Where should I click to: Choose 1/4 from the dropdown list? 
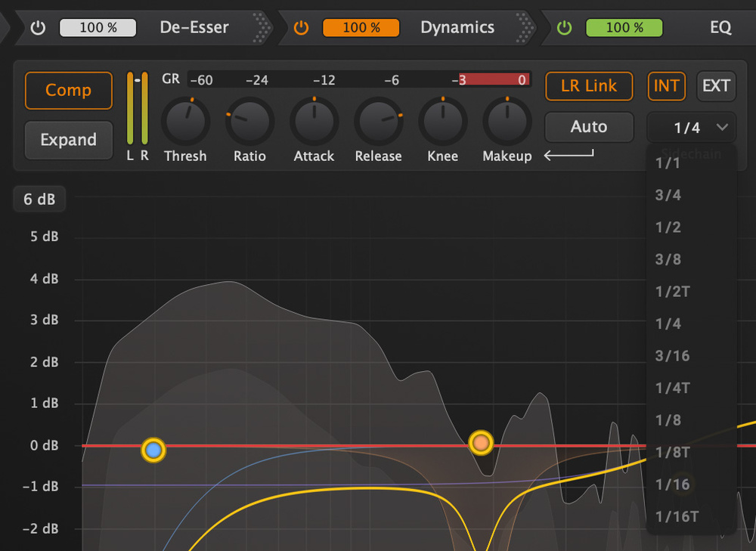pyautogui.click(x=692, y=324)
